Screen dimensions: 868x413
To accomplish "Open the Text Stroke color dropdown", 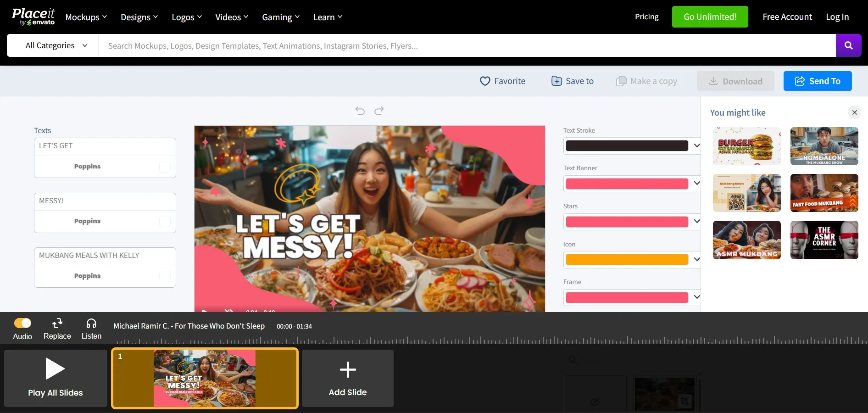I will (x=696, y=145).
